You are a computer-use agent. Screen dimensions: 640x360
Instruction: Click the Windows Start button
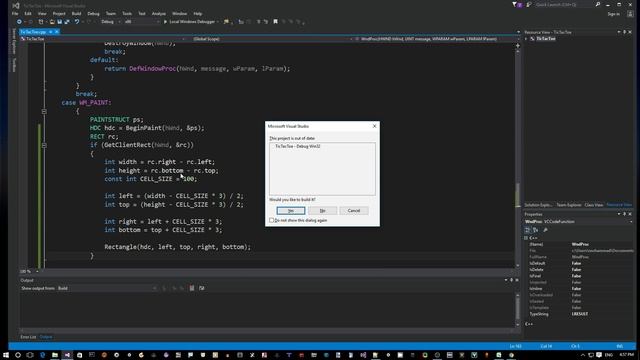[x=6, y=355]
